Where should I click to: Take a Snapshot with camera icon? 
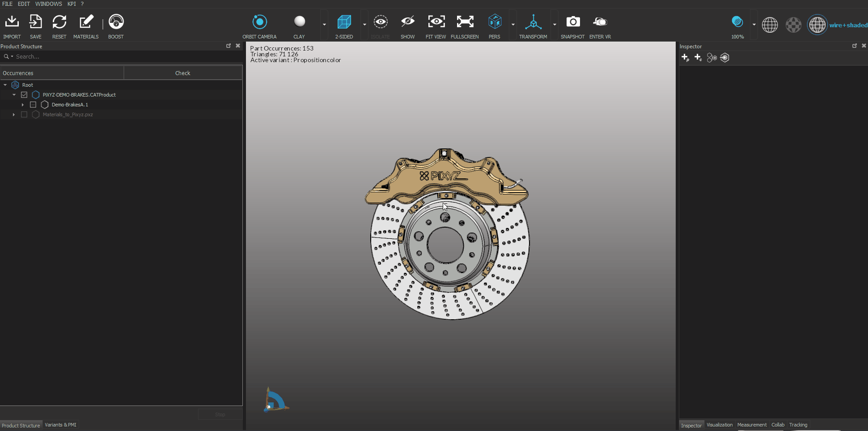573,22
